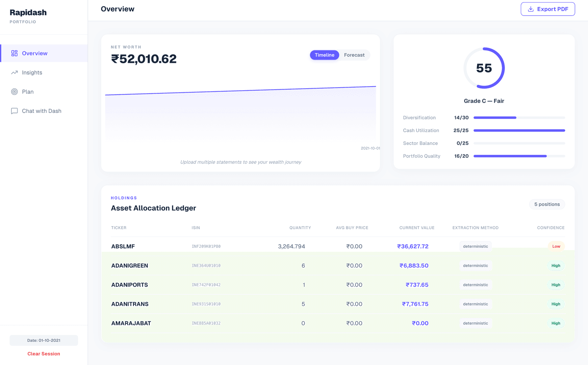This screenshot has width=588, height=365.
Task: Click ISIN INF209K01P80
Action: pos(206,247)
